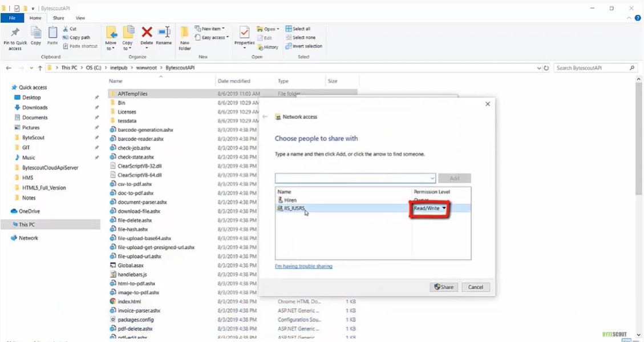The width and height of the screenshot is (644, 342).
Task: Click the Copy ribbon icon
Action: [36, 33]
